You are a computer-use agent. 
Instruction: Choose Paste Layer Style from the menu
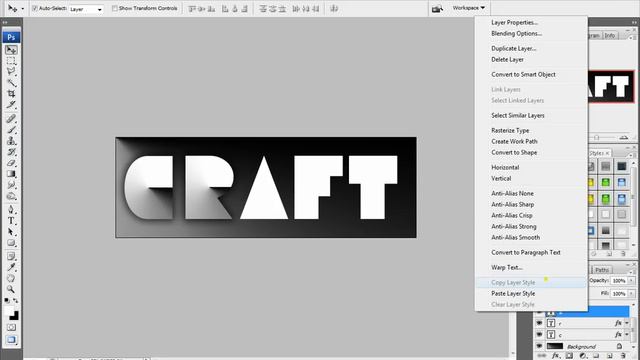(x=513, y=293)
